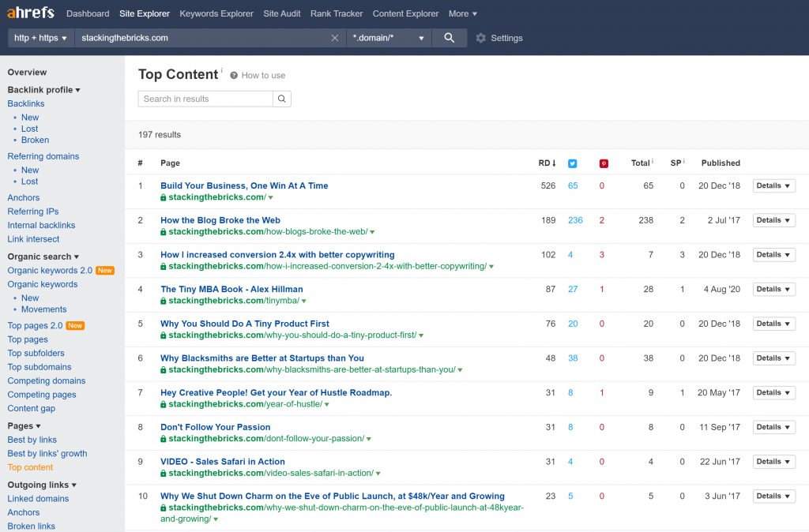The width and height of the screenshot is (809, 532).
Task: Collapse Organic search section
Action: (43, 257)
